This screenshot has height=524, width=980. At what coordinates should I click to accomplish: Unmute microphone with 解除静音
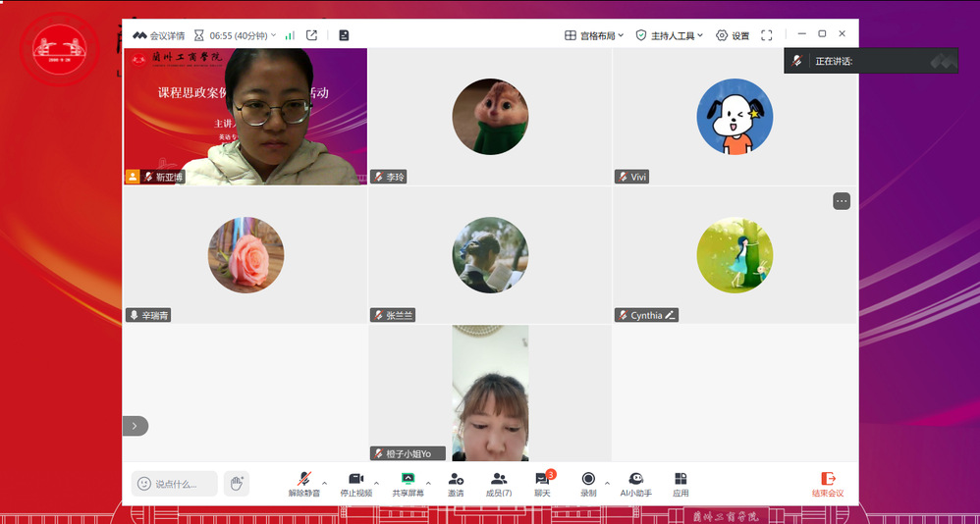(304, 484)
